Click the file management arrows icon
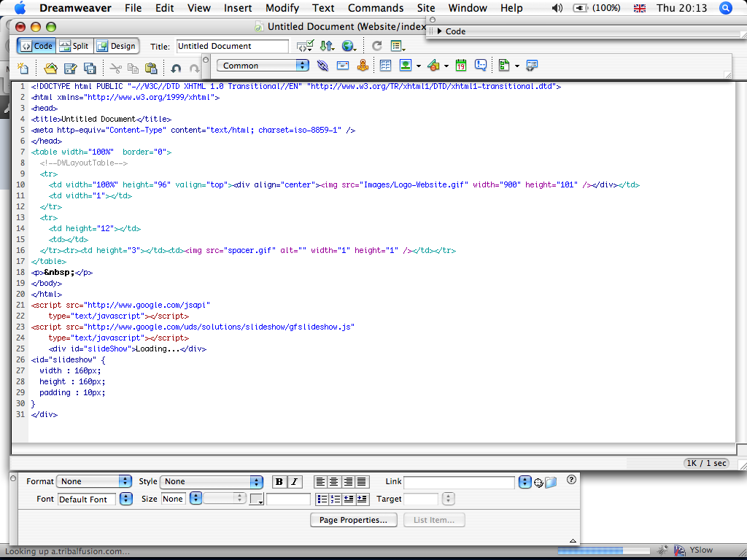The image size is (747, 560). 326,46
